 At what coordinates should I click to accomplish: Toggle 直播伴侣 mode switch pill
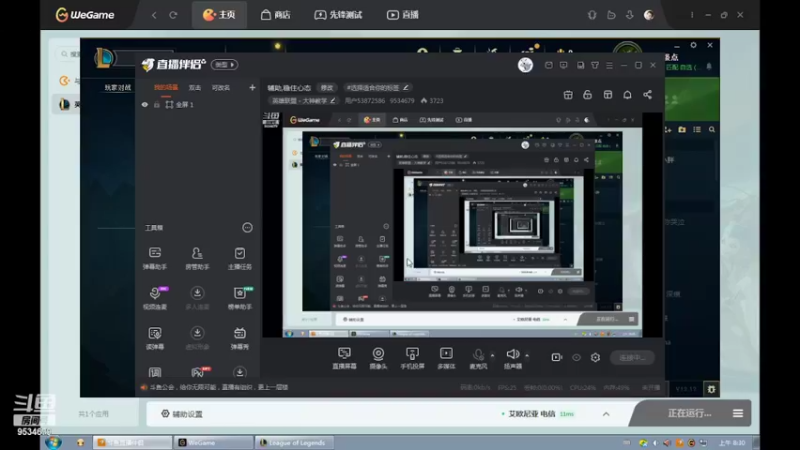(225, 65)
